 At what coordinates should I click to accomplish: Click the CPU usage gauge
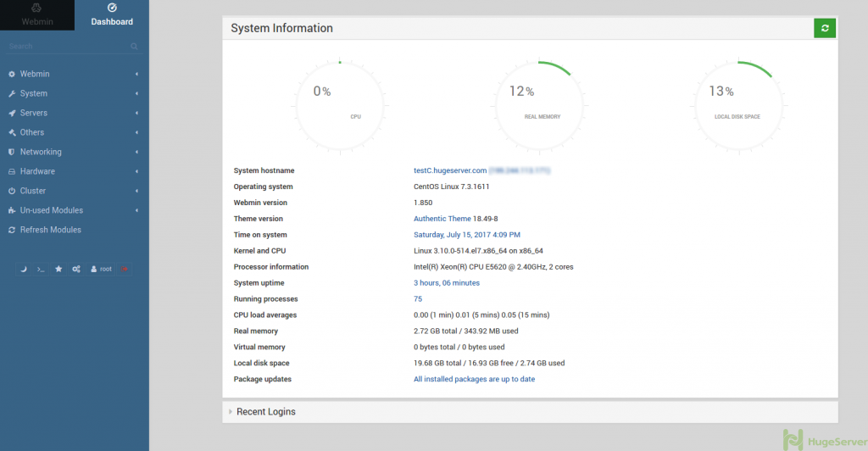(x=340, y=105)
